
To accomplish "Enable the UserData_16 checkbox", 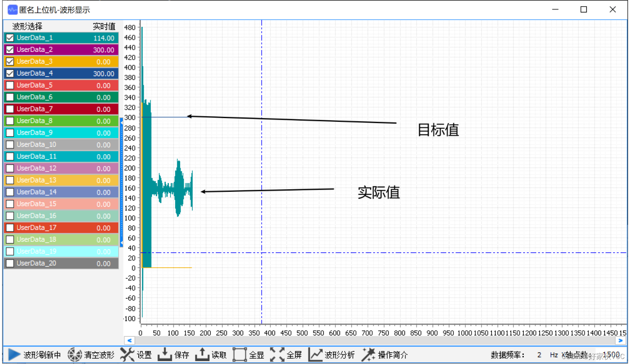I will pos(10,216).
